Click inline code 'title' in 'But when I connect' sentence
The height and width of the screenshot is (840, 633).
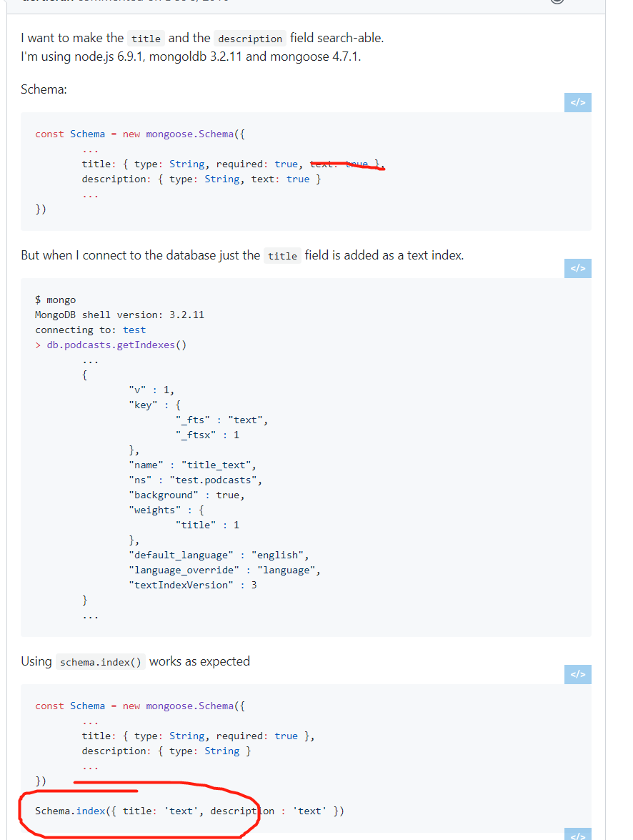point(283,256)
